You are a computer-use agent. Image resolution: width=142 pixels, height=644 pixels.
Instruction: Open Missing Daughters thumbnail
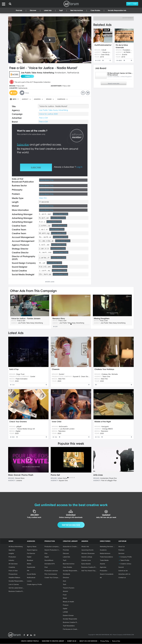[x=112, y=305]
